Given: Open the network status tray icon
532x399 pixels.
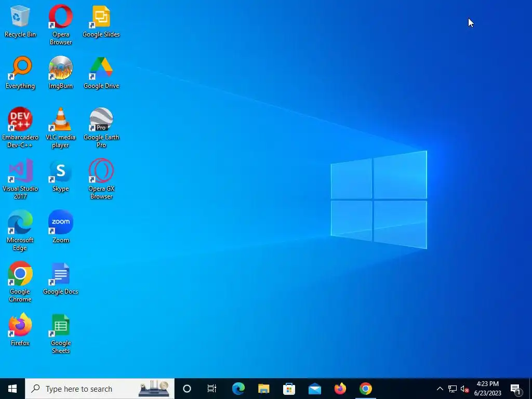Looking at the screenshot, I should coord(453,389).
